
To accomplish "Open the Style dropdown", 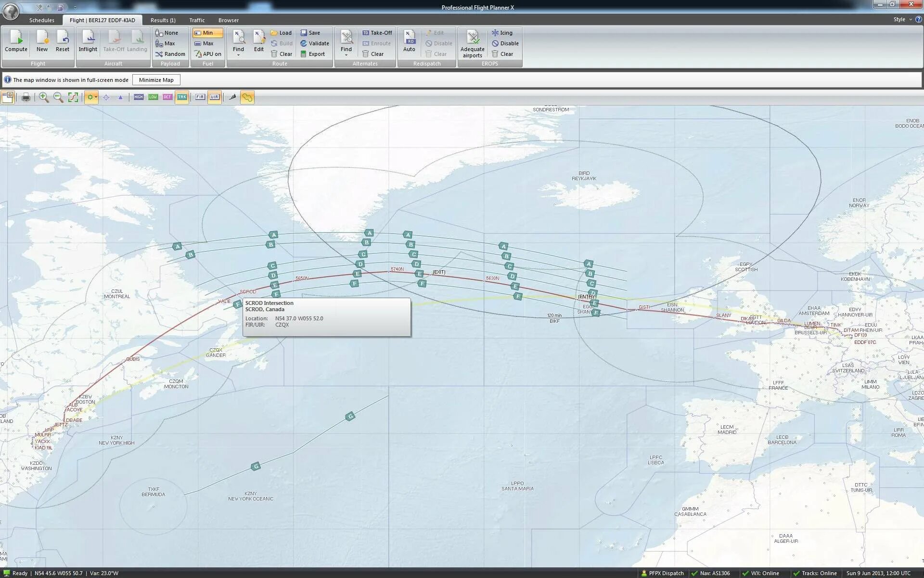I will (x=899, y=19).
